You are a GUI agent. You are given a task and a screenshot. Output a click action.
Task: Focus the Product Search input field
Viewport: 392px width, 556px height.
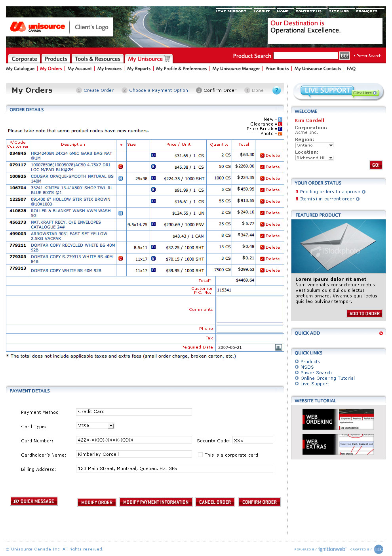[305, 56]
